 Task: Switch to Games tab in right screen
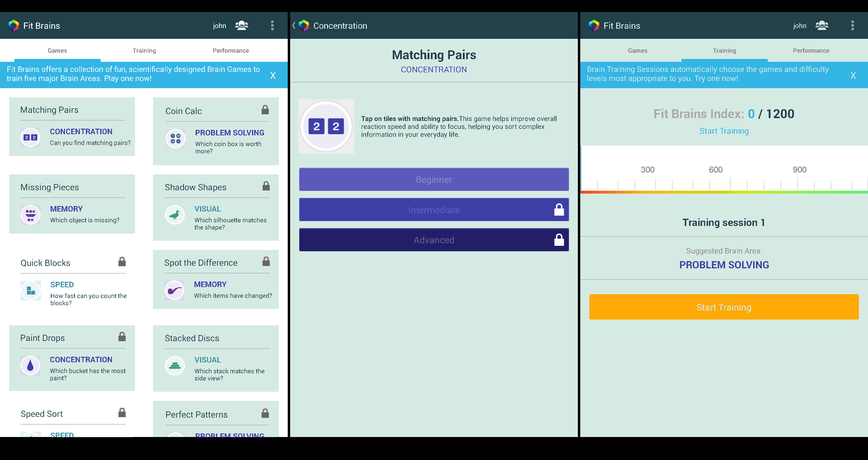pos(638,51)
